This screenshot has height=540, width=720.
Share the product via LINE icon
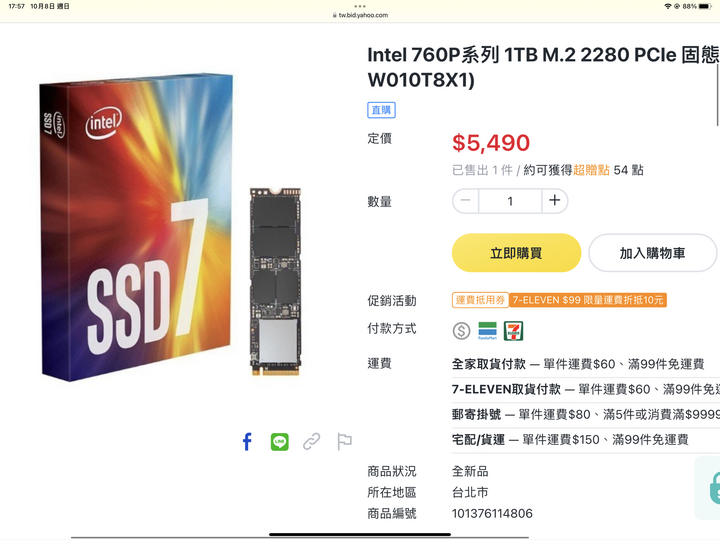point(280,442)
